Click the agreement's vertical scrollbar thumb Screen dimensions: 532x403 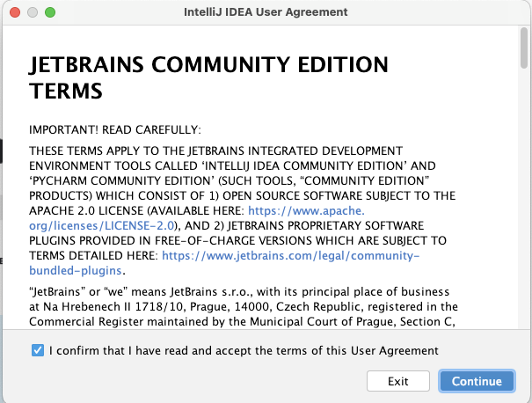click(524, 48)
